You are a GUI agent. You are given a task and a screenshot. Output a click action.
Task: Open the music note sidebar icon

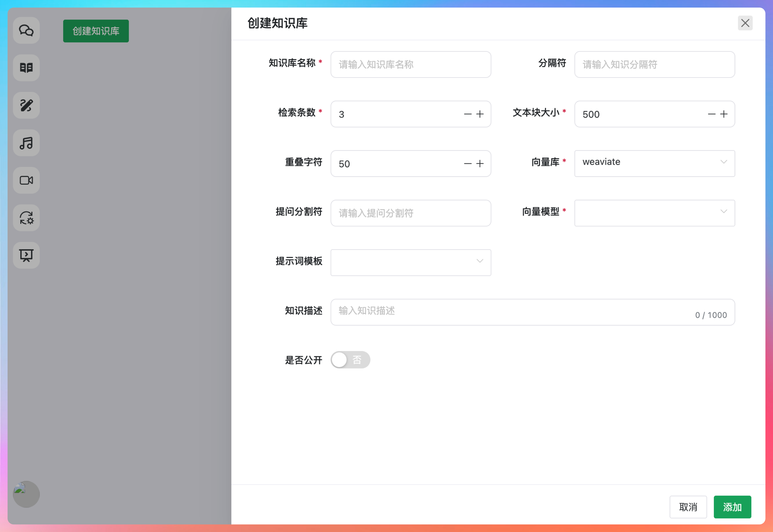(x=26, y=143)
